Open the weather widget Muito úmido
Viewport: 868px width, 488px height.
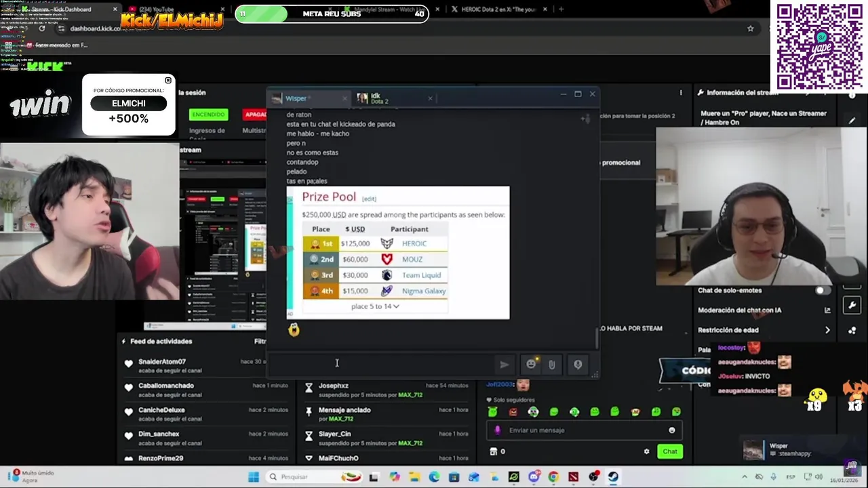click(30, 476)
